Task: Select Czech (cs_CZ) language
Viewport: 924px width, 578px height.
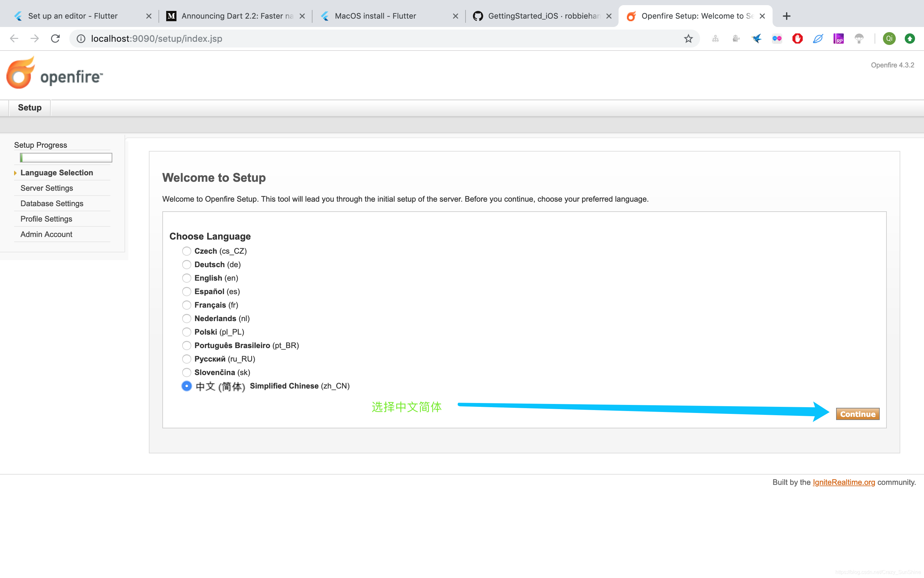Action: coord(186,251)
